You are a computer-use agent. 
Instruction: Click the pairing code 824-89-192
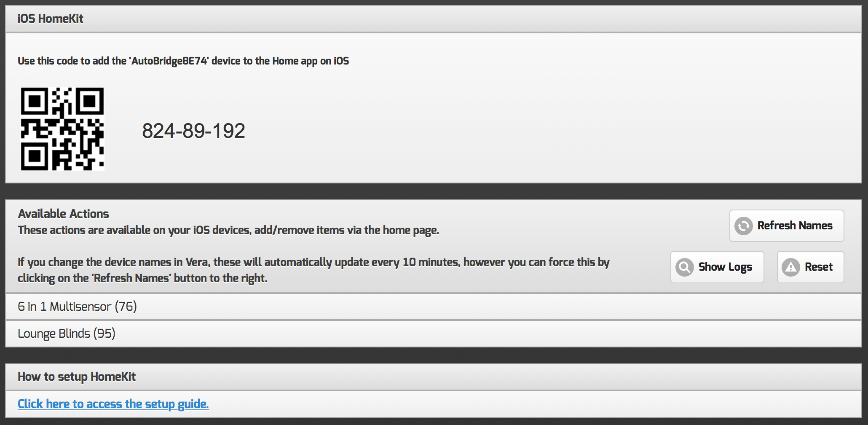pos(193,131)
